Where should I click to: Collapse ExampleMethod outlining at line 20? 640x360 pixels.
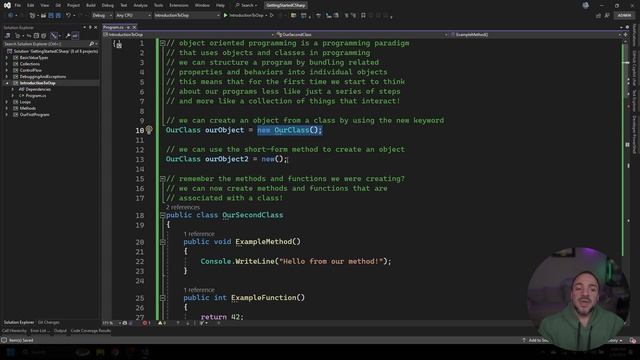point(162,242)
